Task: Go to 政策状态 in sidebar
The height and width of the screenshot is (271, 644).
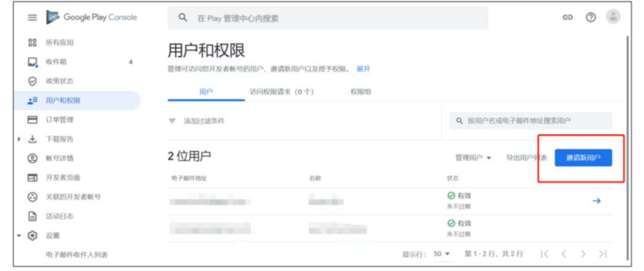Action: click(x=60, y=81)
